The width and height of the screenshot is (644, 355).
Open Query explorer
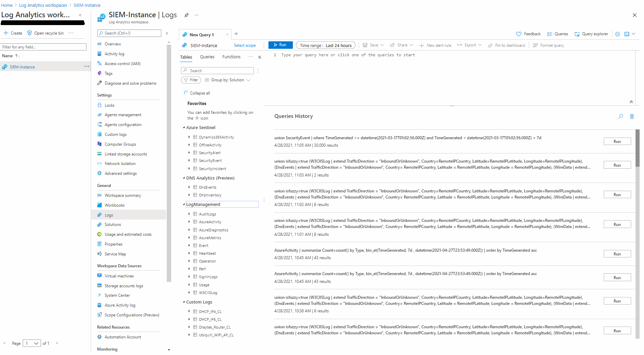pyautogui.click(x=591, y=34)
